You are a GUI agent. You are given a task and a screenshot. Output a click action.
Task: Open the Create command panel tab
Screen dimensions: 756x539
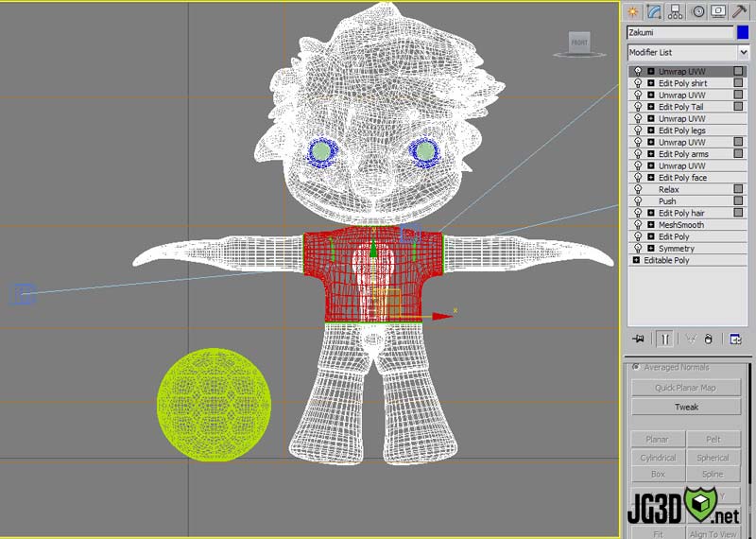coord(632,11)
